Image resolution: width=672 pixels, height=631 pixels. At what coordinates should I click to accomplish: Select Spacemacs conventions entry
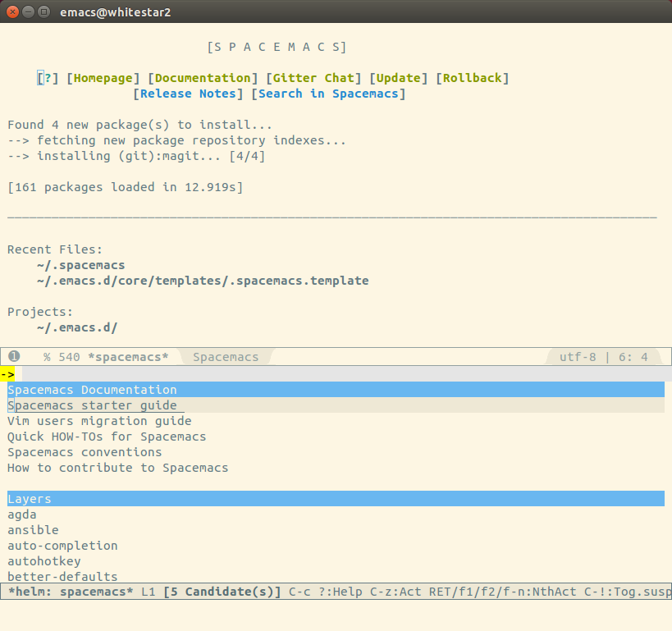point(85,452)
